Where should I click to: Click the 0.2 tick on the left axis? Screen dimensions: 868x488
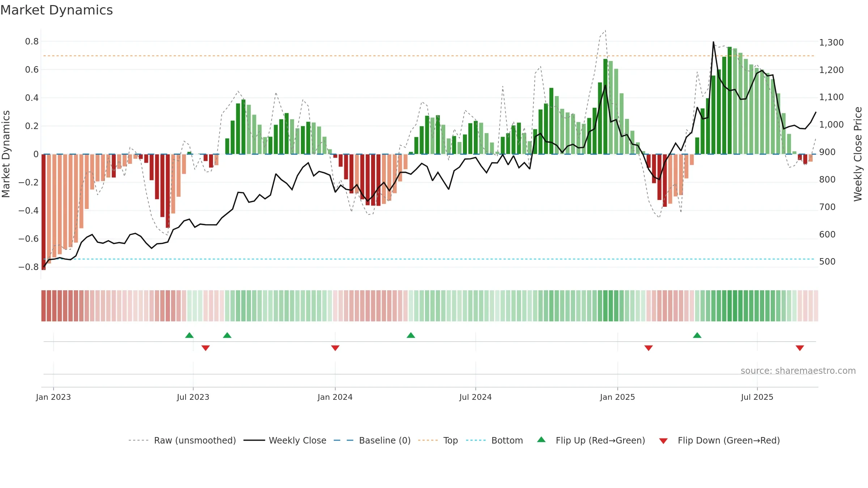[32, 126]
